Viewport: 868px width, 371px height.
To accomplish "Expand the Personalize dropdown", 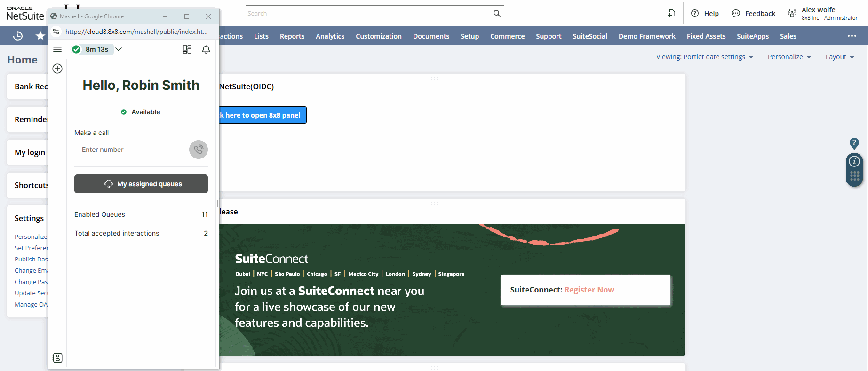I will 789,57.
